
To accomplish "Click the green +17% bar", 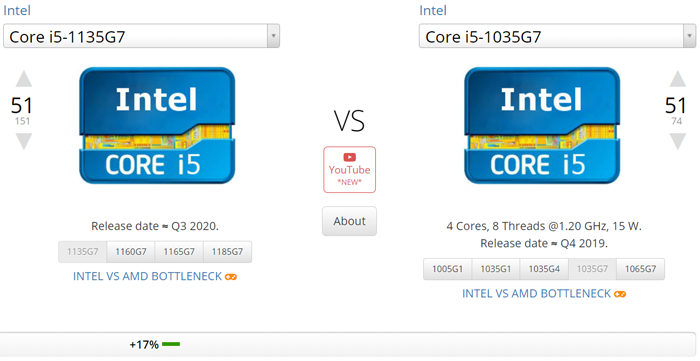I will point(171,344).
